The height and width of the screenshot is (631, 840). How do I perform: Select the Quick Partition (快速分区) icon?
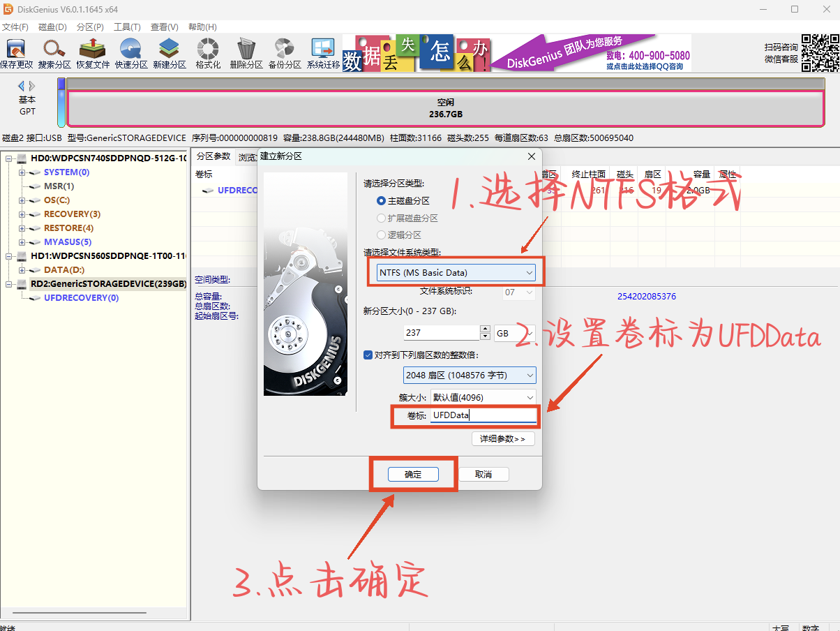(x=131, y=53)
